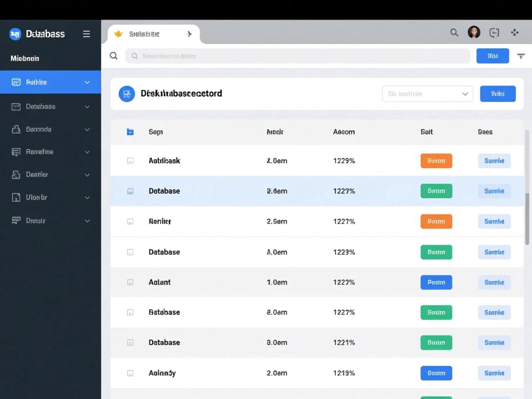Open the apps grid icon at top right
The image size is (532, 399).
click(514, 32)
